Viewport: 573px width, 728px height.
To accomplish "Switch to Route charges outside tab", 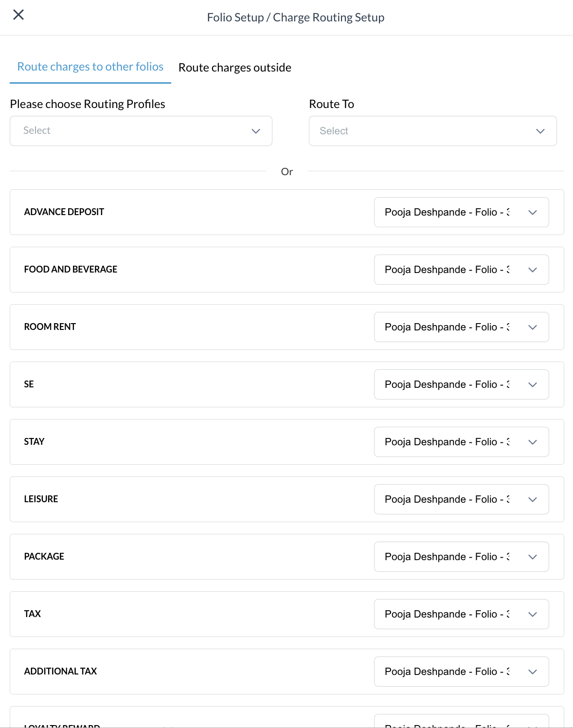I will 234,68.
